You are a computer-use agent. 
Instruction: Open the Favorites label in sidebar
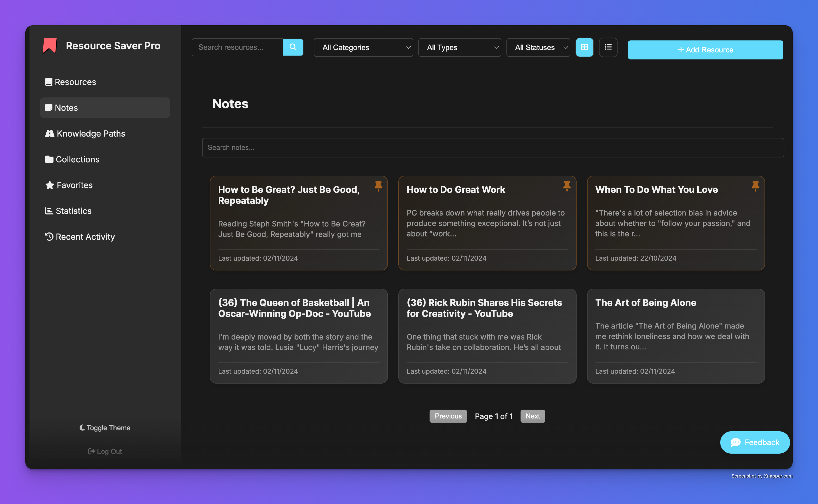[x=75, y=185]
